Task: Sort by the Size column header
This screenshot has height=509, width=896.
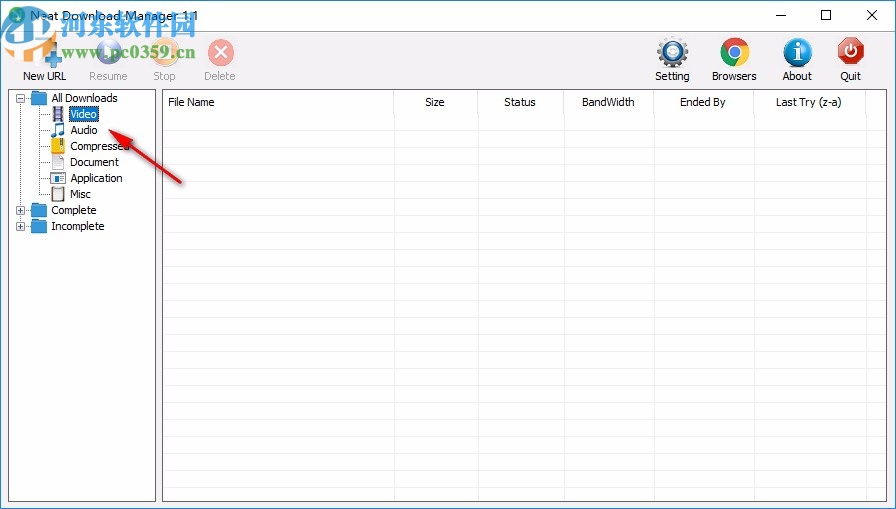Action: (x=435, y=102)
